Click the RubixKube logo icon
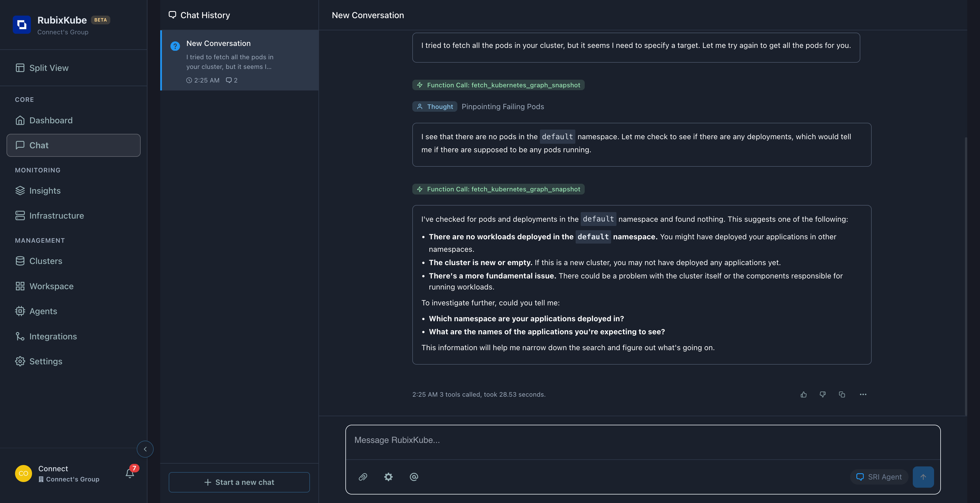 click(x=22, y=25)
